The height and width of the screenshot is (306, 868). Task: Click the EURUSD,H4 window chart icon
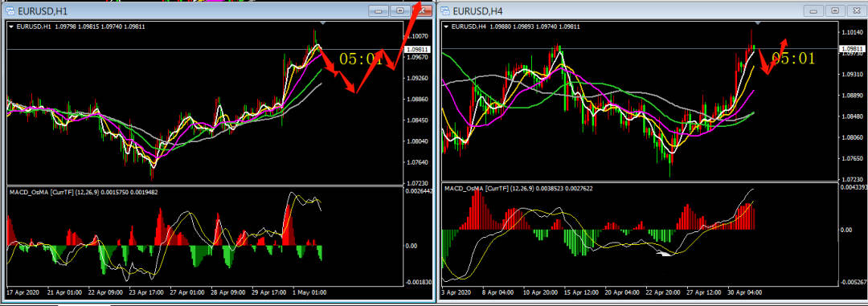pyautogui.click(x=445, y=10)
